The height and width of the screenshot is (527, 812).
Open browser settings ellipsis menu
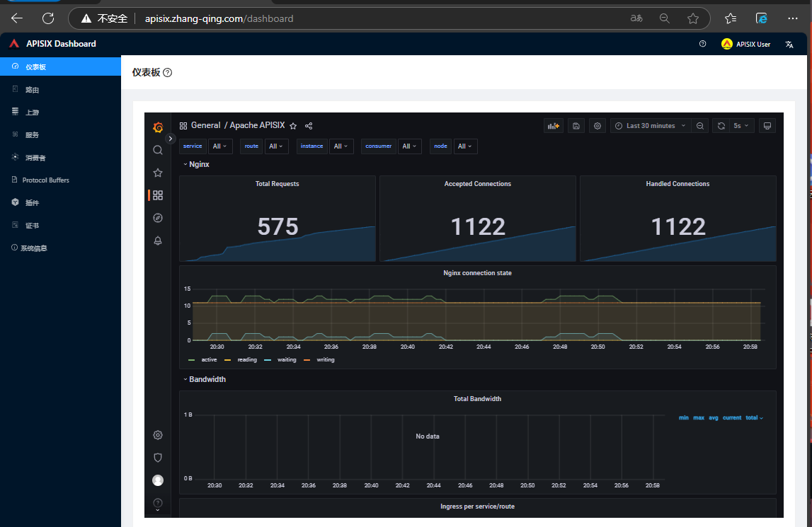[792, 18]
